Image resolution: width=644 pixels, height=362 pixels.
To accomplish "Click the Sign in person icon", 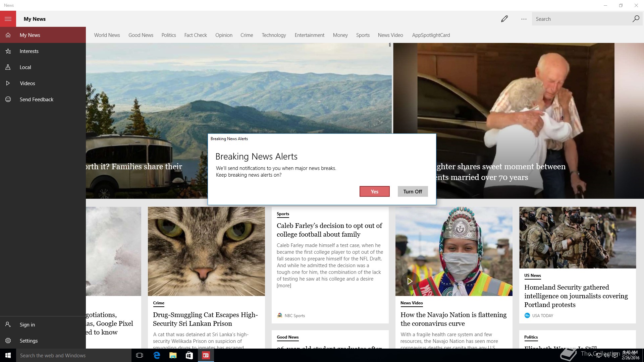I will click(x=8, y=324).
